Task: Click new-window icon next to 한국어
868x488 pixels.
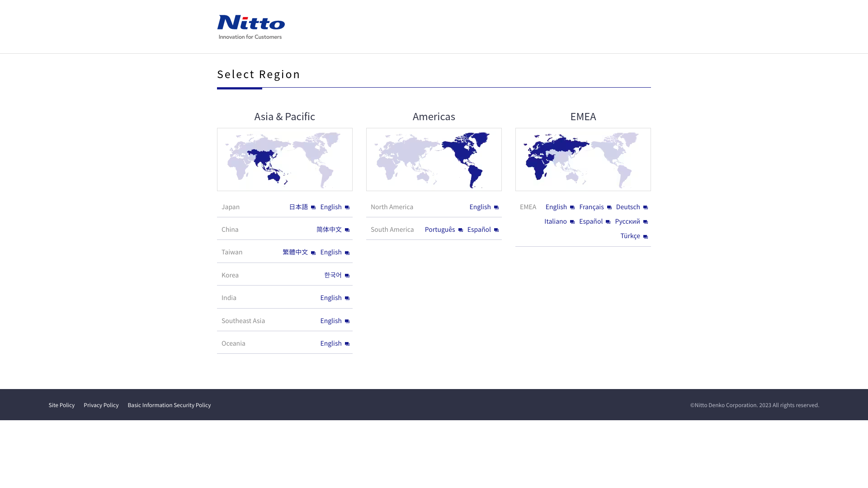Action: tap(347, 276)
